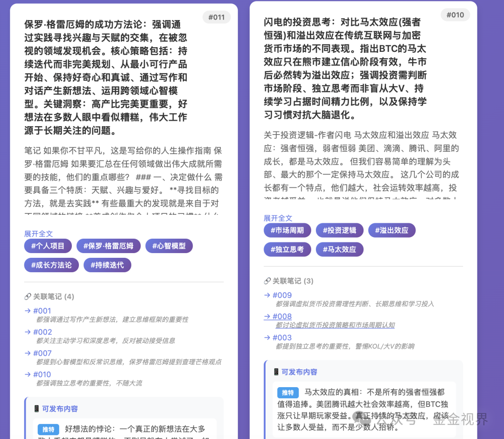504x439 pixels.
Task: Click the arrow icon before related note #001
Action: tap(28, 311)
